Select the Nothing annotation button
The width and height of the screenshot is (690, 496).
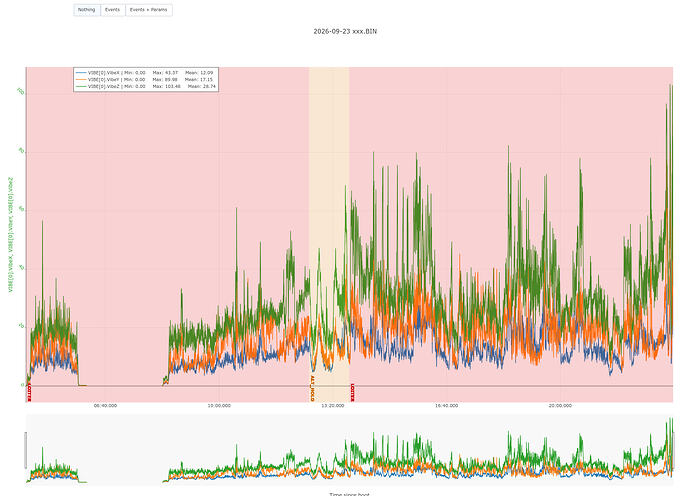(x=87, y=10)
